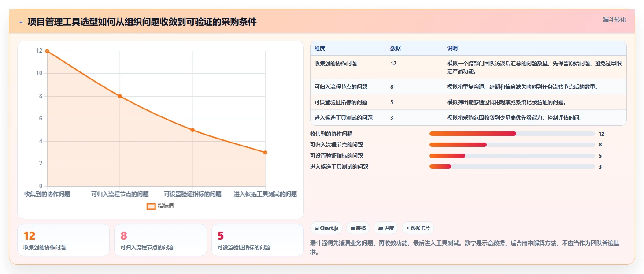Screen dimensions: 644x274
Task: Select table cell 进入候选工具测试的问题 in the 维度 column
Action: 344,118
